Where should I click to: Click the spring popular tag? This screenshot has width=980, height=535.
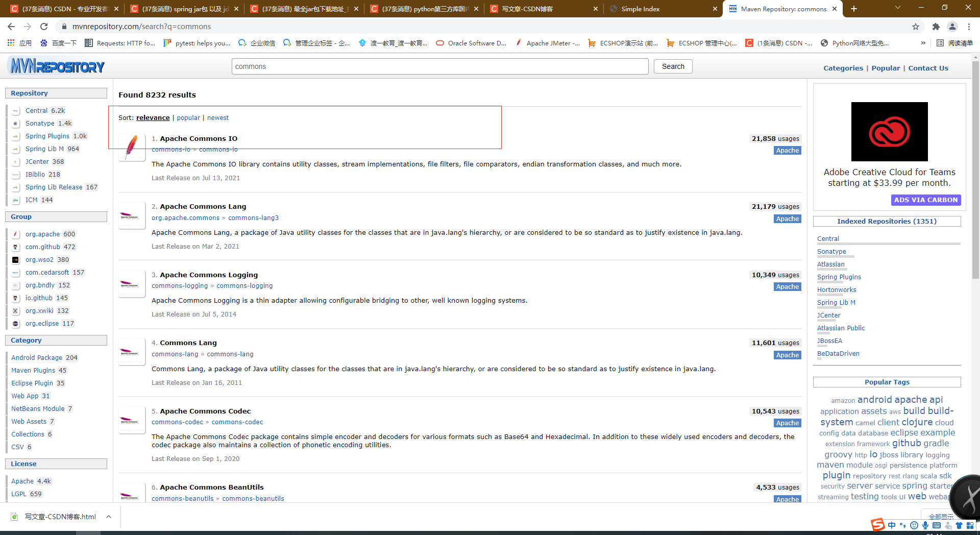(914, 486)
